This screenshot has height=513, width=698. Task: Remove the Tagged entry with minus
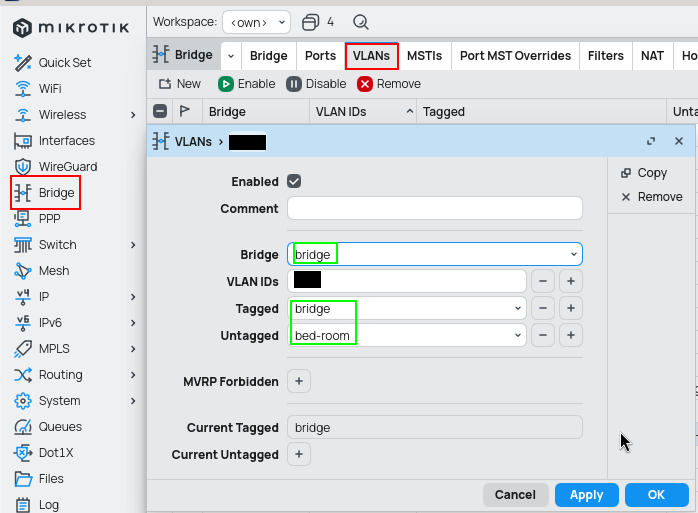(543, 308)
